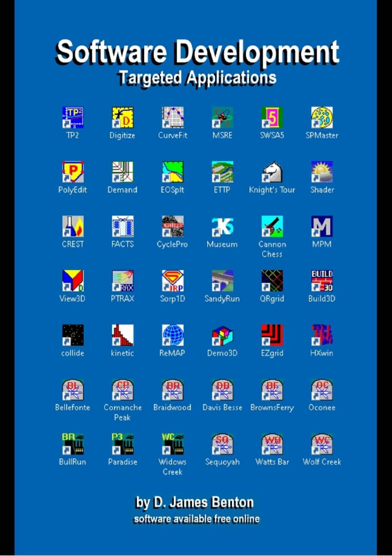Select the FACTS icon

tap(123, 227)
